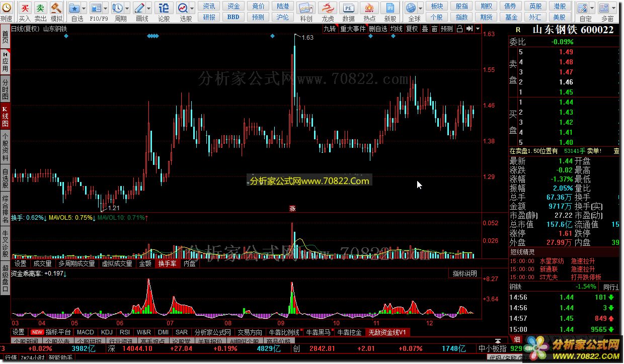Viewport: 624px width, 364px height.
Task: Open 设置 beside the 指标平台 tab
Action: pos(19,332)
